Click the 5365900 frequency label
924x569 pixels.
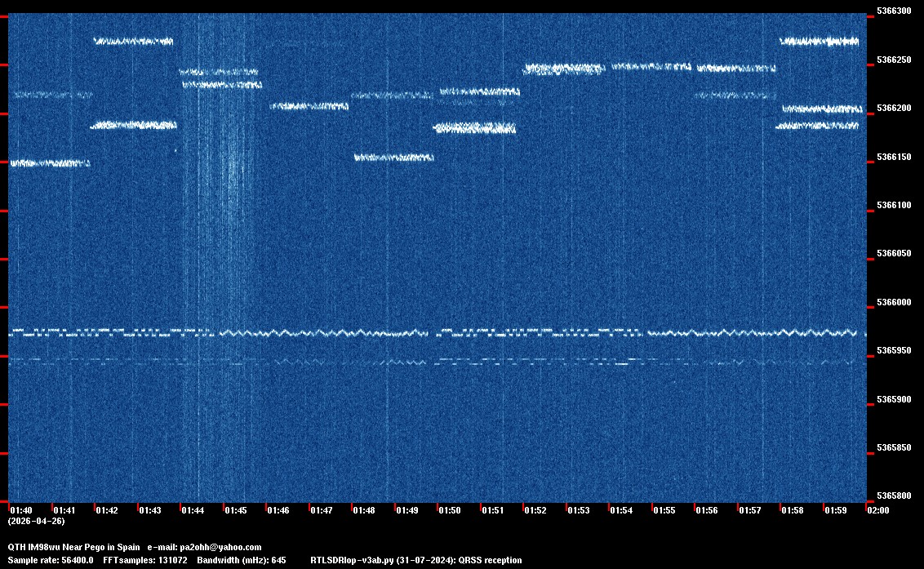[x=894, y=399]
